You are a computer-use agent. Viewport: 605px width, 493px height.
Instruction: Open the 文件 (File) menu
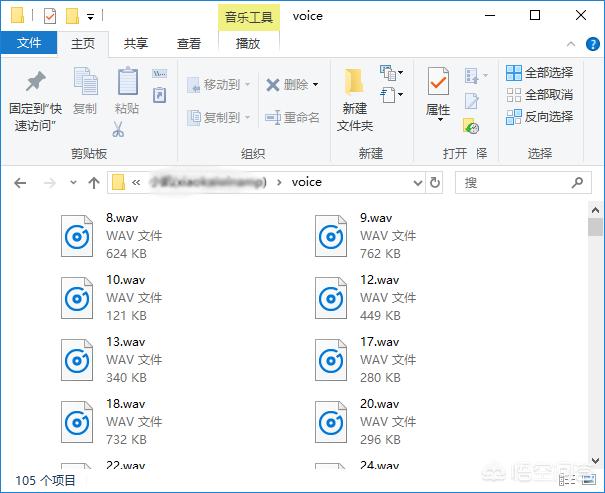pyautogui.click(x=29, y=44)
